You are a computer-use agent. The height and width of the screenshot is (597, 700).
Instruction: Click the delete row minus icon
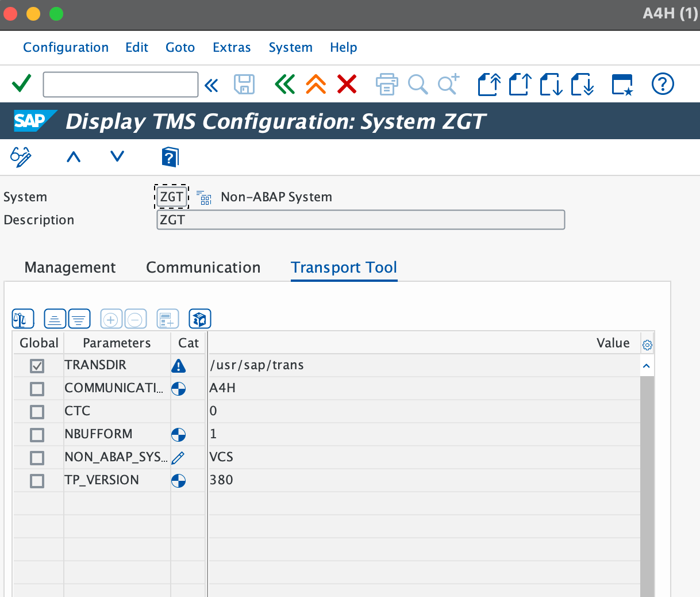pyautogui.click(x=136, y=319)
